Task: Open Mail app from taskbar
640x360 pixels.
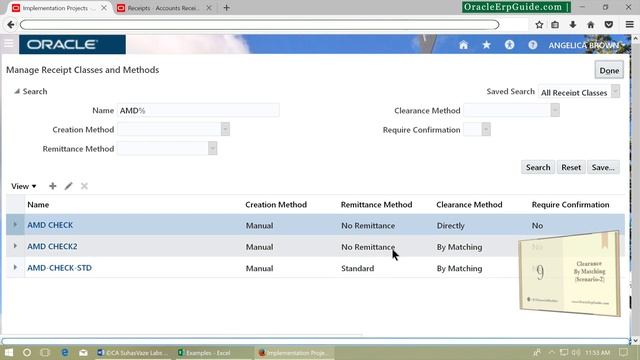Action: [x=83, y=352]
